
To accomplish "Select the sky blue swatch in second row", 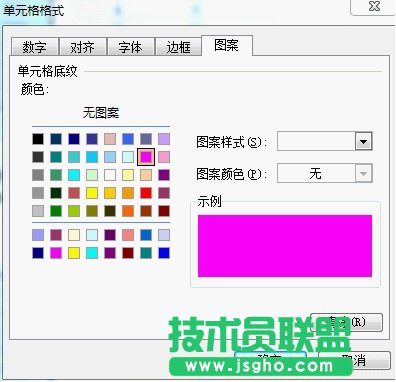I will pos(92,157).
